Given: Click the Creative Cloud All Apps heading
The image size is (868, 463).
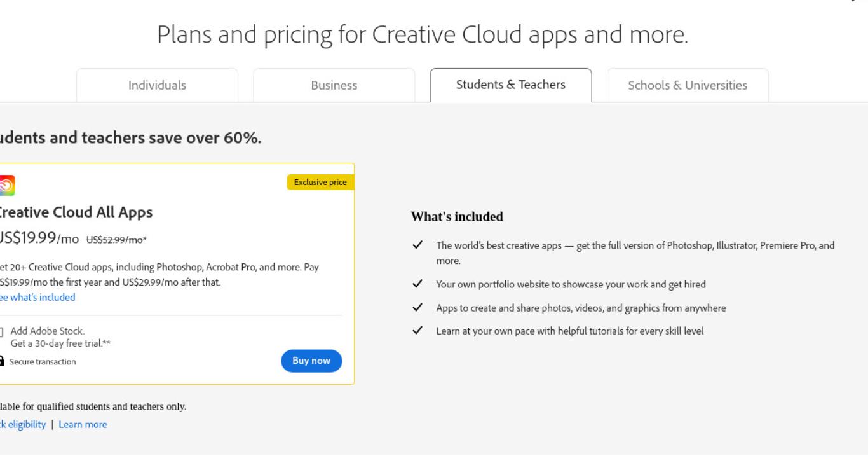Looking at the screenshot, I should click(x=75, y=212).
